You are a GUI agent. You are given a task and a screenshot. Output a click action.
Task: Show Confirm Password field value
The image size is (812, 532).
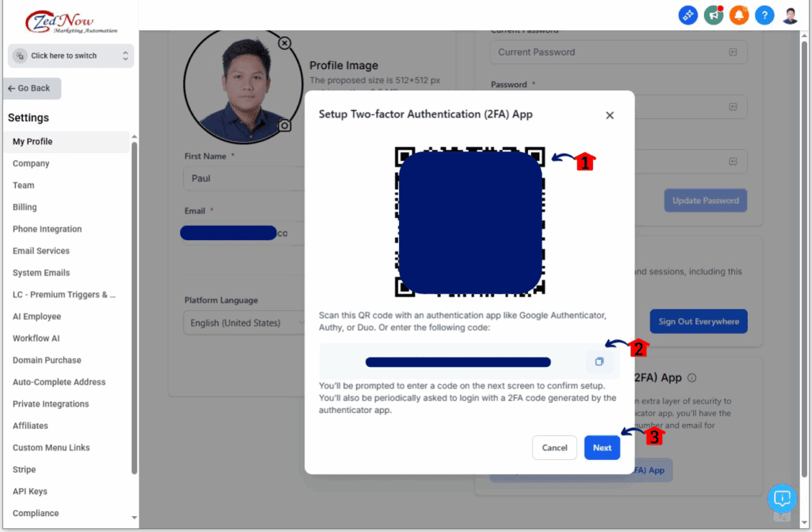pyautogui.click(x=733, y=162)
